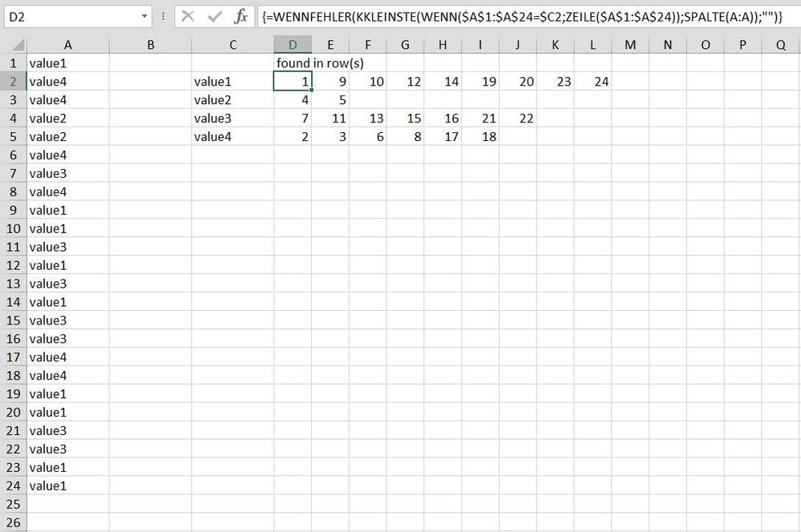
Task: Click cell E3 showing 5
Action: [330, 100]
